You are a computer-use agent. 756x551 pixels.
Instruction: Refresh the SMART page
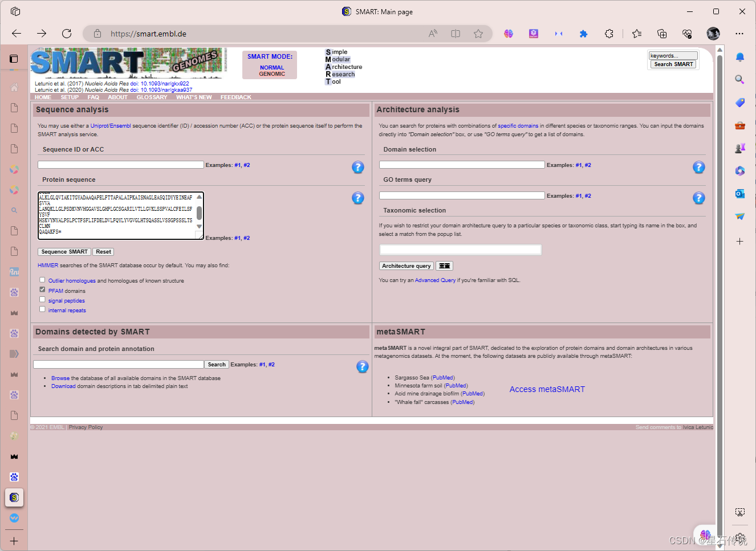(x=67, y=34)
